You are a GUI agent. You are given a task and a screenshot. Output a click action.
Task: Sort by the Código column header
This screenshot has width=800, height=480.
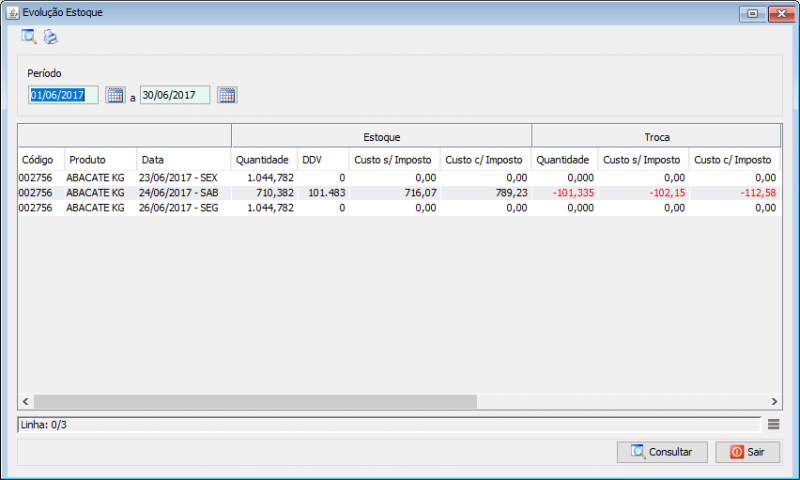tap(40, 159)
